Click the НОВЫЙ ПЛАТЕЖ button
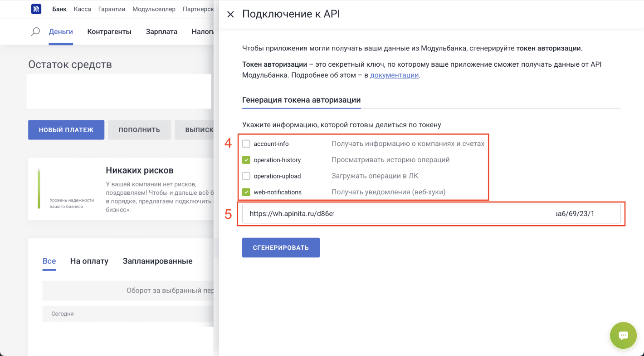The width and height of the screenshot is (644, 356). [x=66, y=129]
